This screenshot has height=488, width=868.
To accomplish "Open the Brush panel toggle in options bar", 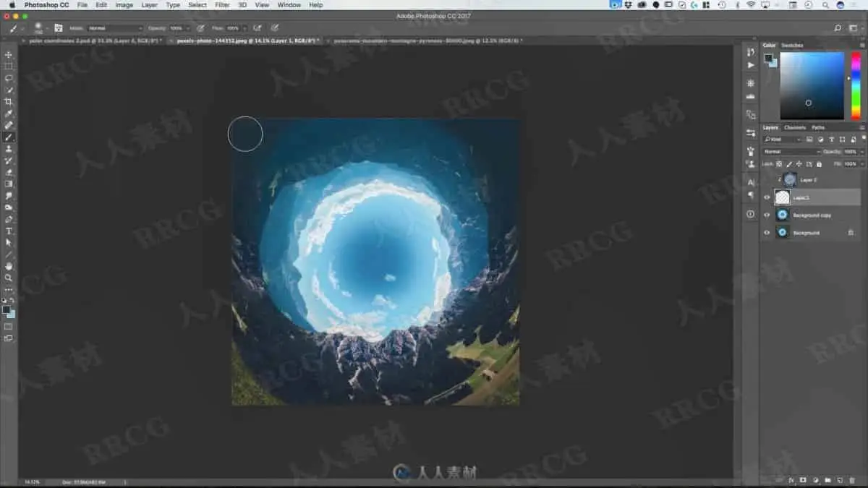I will click(x=58, y=27).
